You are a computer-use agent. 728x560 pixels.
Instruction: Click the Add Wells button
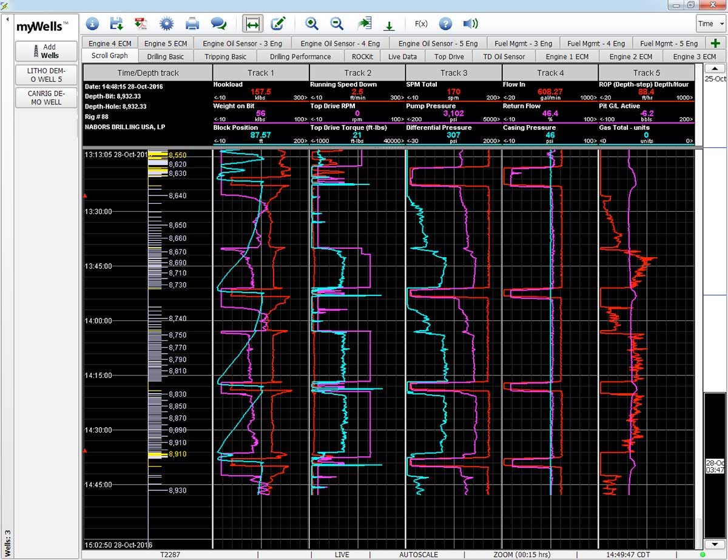click(x=46, y=51)
